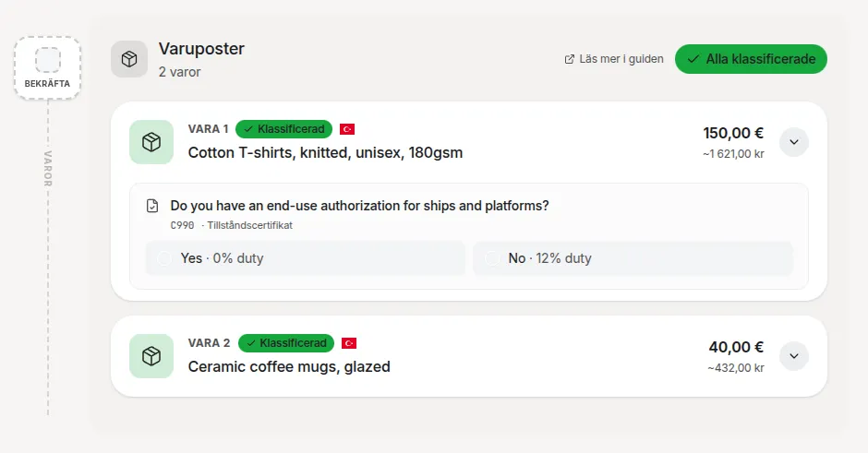Viewport: 868px width, 453px height.
Task: Select the 'No · 12% duty' option
Action: [x=633, y=258]
